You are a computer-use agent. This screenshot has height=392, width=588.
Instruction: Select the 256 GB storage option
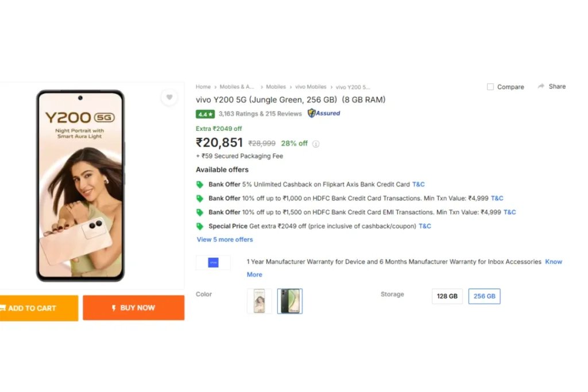[x=484, y=296]
